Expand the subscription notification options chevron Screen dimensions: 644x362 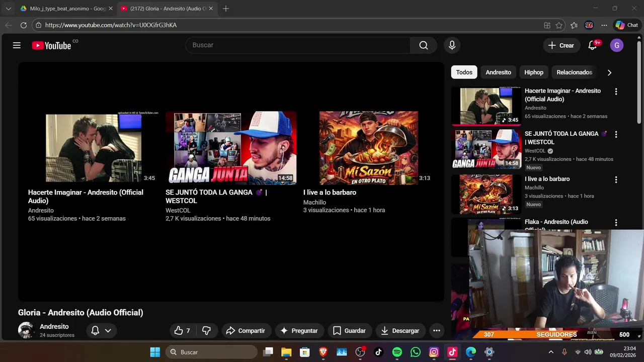(108, 330)
